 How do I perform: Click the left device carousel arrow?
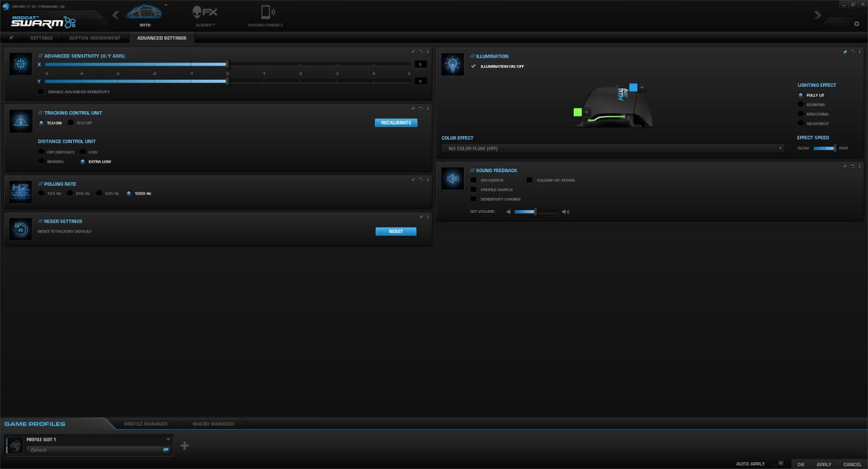click(x=115, y=15)
